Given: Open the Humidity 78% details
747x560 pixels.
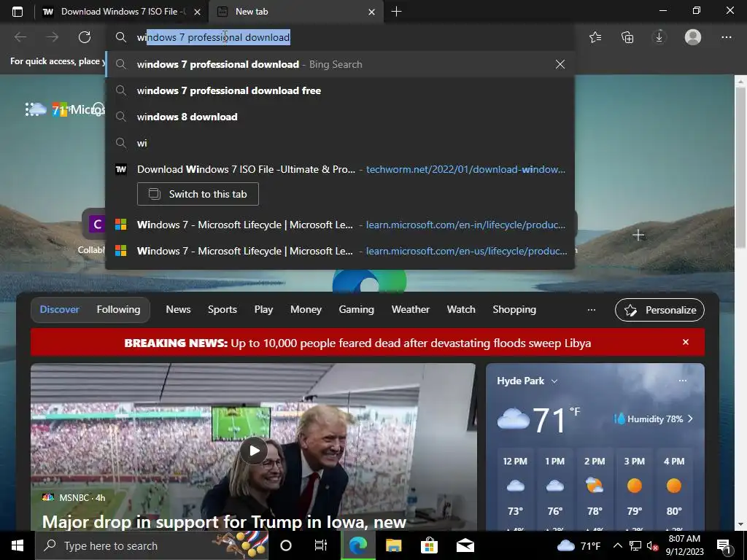Looking at the screenshot, I should coord(653,419).
